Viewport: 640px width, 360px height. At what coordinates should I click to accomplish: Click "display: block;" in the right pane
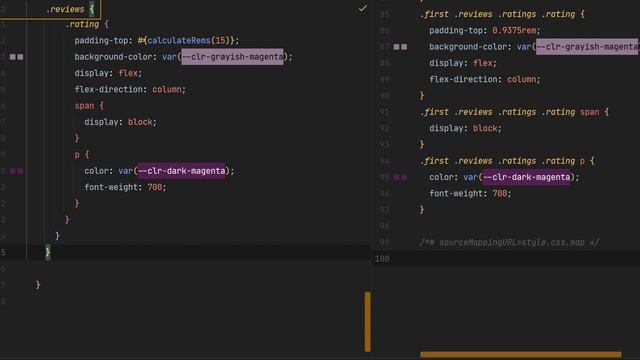(x=465, y=128)
